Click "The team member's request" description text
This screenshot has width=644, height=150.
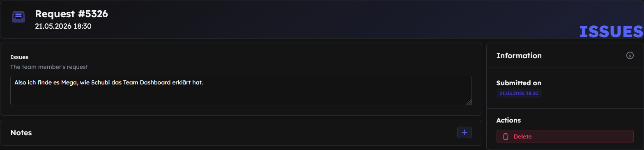(49, 66)
